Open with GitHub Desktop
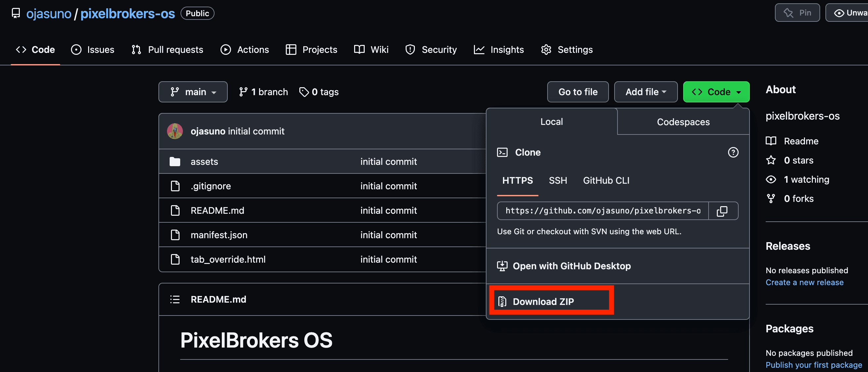The image size is (868, 372). [x=572, y=266]
